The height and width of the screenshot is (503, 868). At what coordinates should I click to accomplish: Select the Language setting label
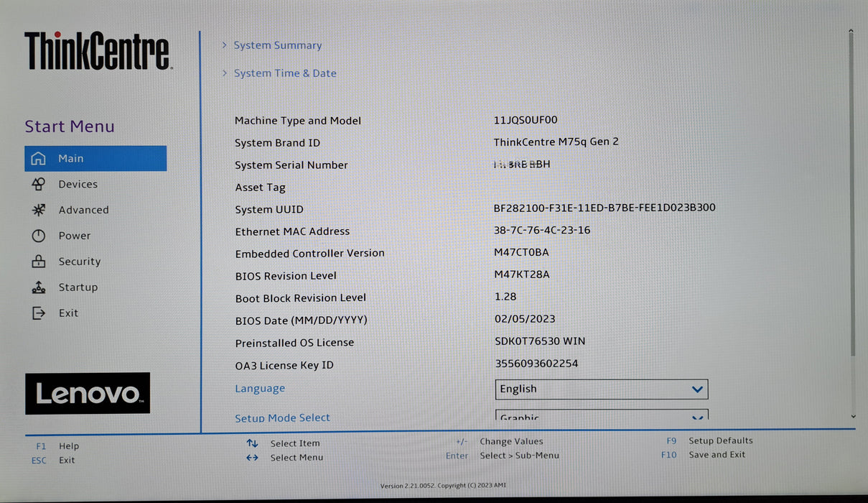[260, 389]
